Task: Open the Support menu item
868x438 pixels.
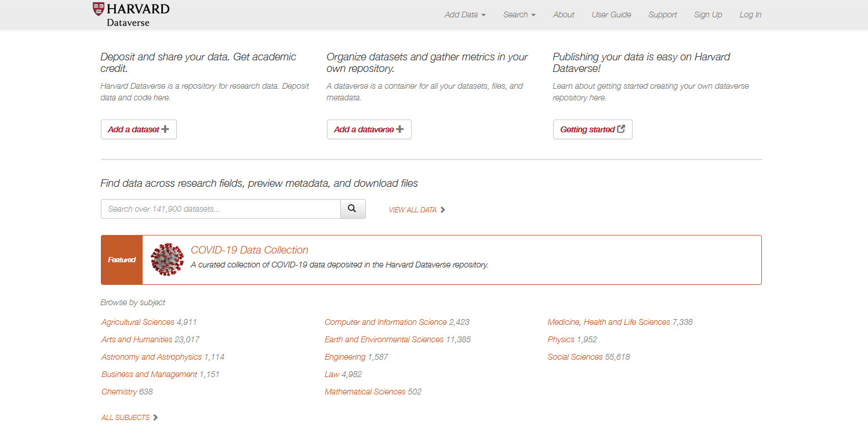Action: coord(662,15)
